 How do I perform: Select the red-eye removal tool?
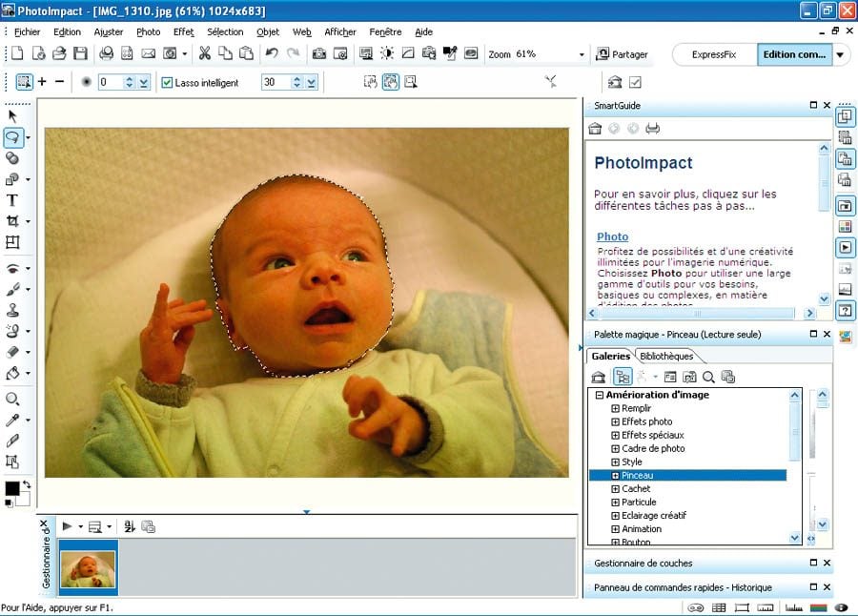(12, 268)
